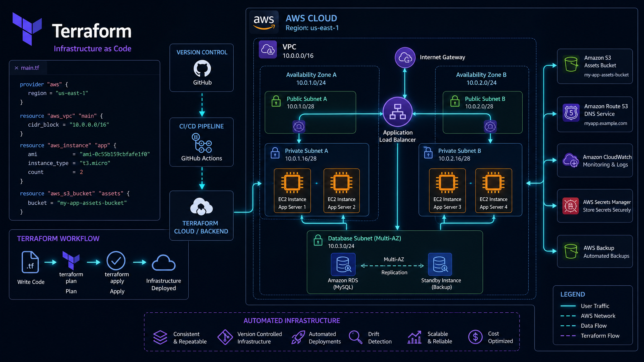The height and width of the screenshot is (362, 644).
Task: Click the "ami-0c55b159cbfafe1f0" value in code
Action: click(115, 154)
